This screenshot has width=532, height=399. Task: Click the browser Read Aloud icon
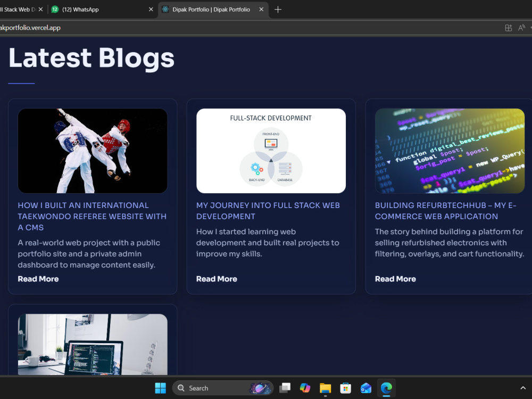[x=521, y=28]
